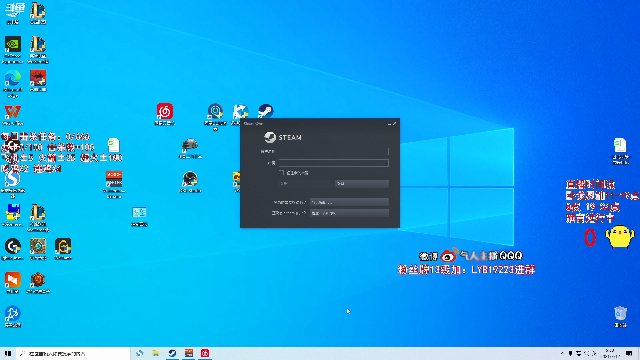Open the Microsoft Edge desktop shortcut
Viewport: 640px width, 360px height.
[x=13, y=84]
